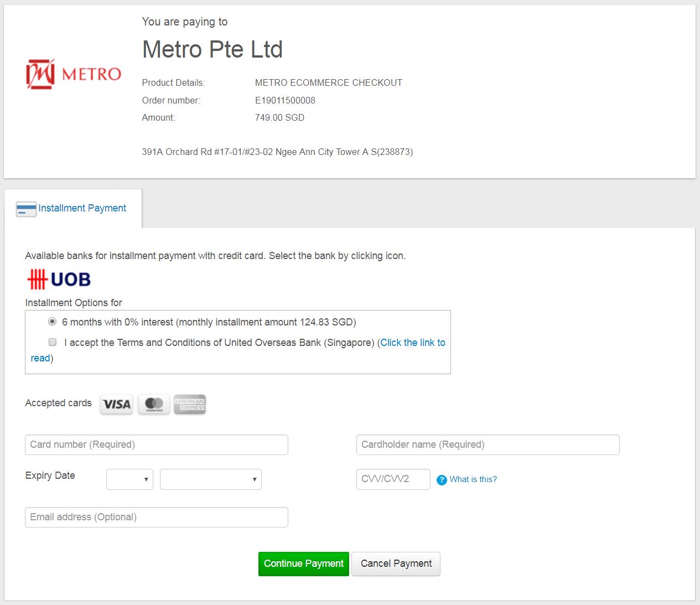This screenshot has width=700, height=605.
Task: Focus the Cardholder name field
Action: tap(488, 444)
